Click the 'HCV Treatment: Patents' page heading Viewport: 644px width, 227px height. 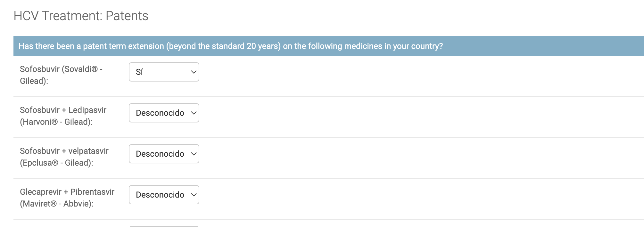(81, 16)
